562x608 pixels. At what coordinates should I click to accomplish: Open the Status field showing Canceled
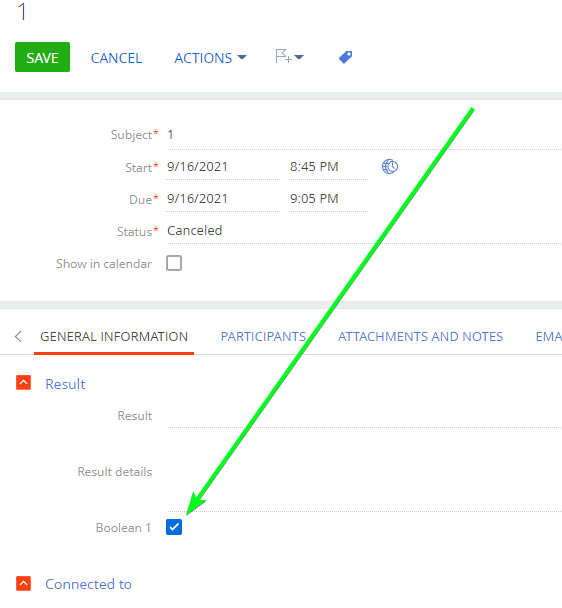tap(364, 231)
